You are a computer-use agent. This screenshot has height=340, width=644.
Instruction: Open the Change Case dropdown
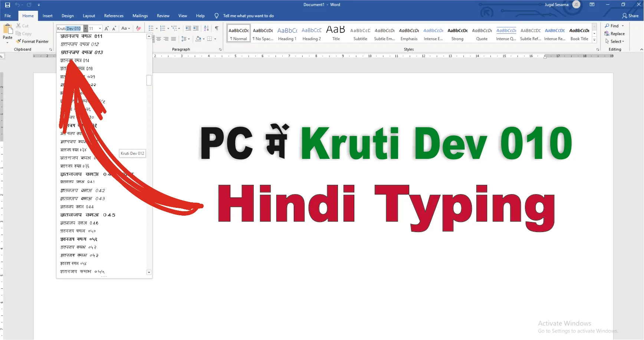(x=126, y=28)
